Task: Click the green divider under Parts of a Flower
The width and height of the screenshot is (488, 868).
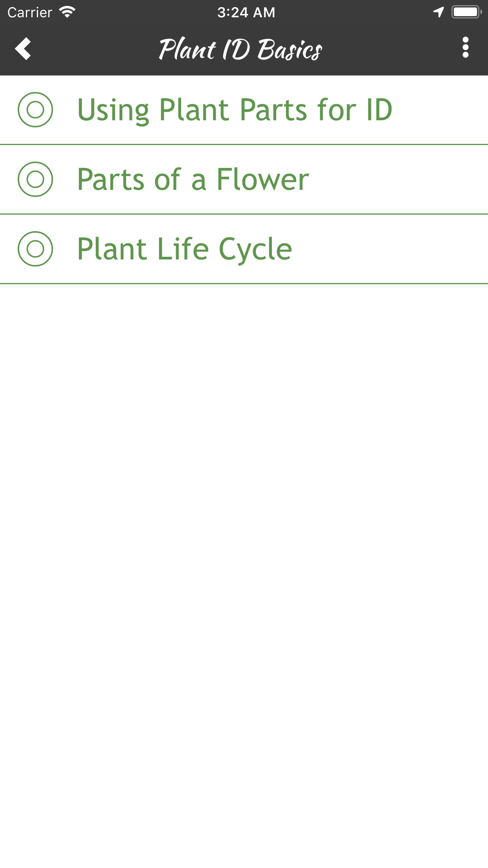Action: pyautogui.click(x=244, y=214)
